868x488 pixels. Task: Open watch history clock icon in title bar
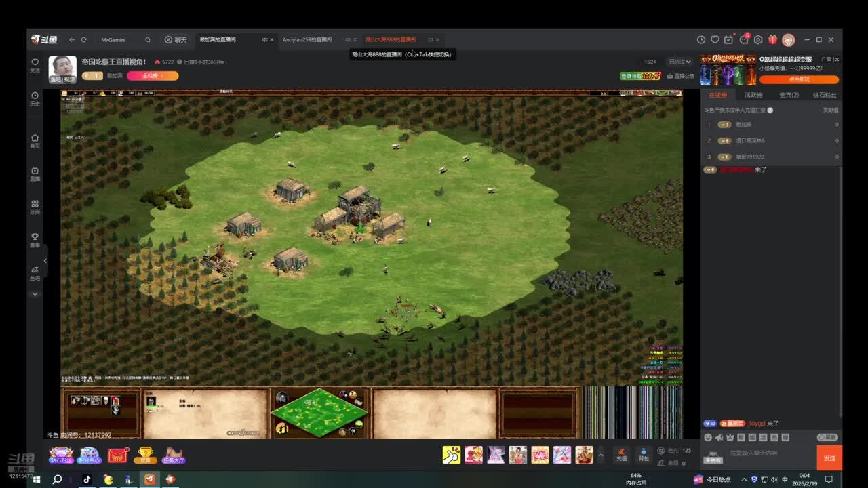click(701, 40)
